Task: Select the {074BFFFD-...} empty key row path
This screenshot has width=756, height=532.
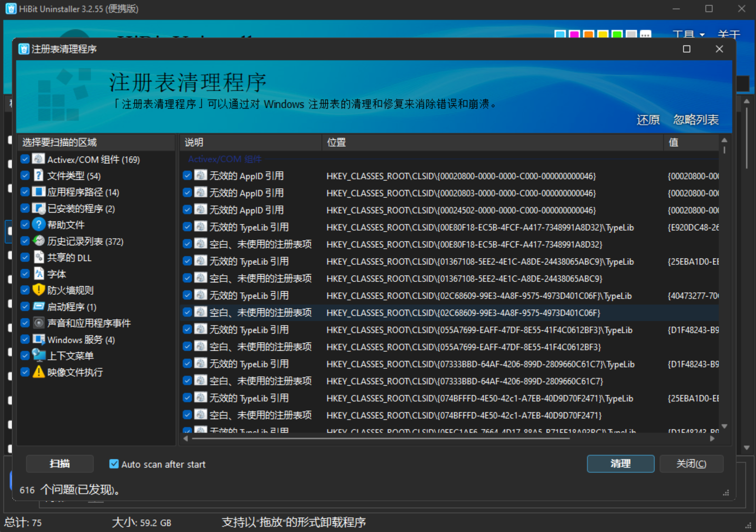Action: [x=464, y=415]
